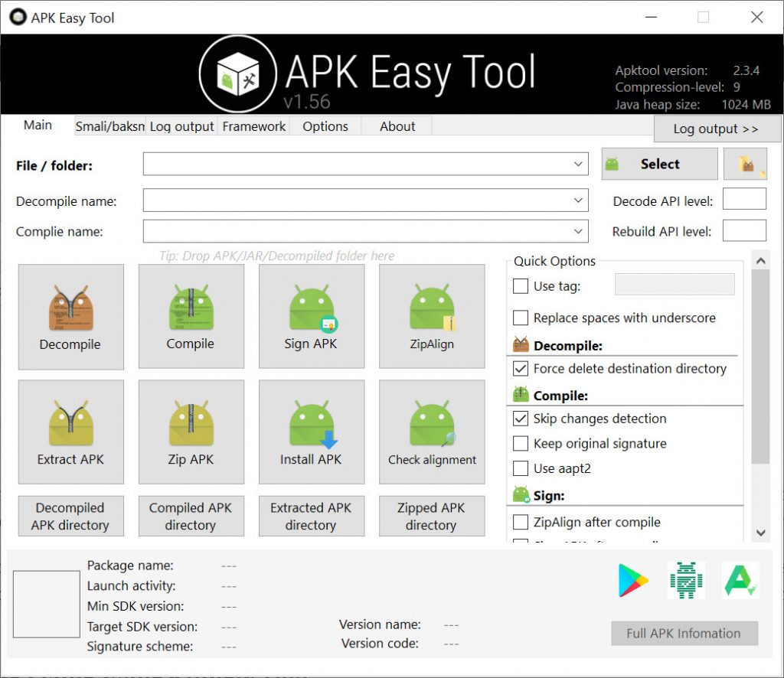784x678 pixels.
Task: Click the Version name label
Action: 380,624
